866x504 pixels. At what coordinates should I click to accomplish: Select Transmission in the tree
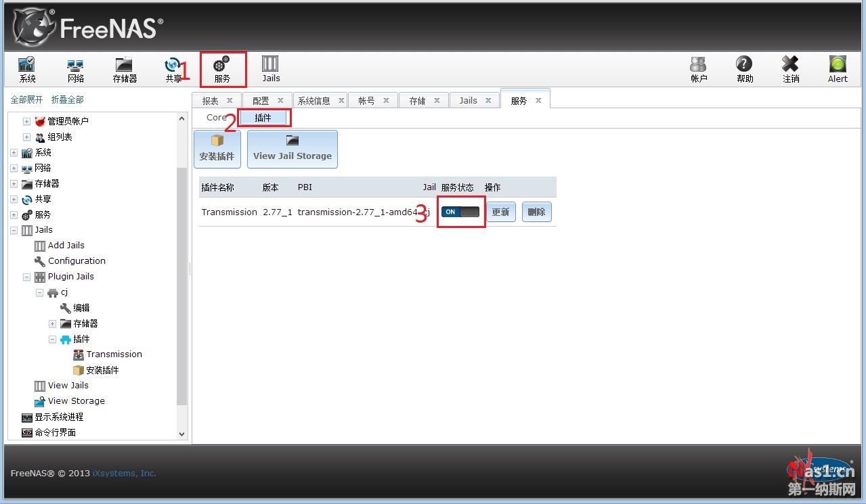tap(114, 354)
